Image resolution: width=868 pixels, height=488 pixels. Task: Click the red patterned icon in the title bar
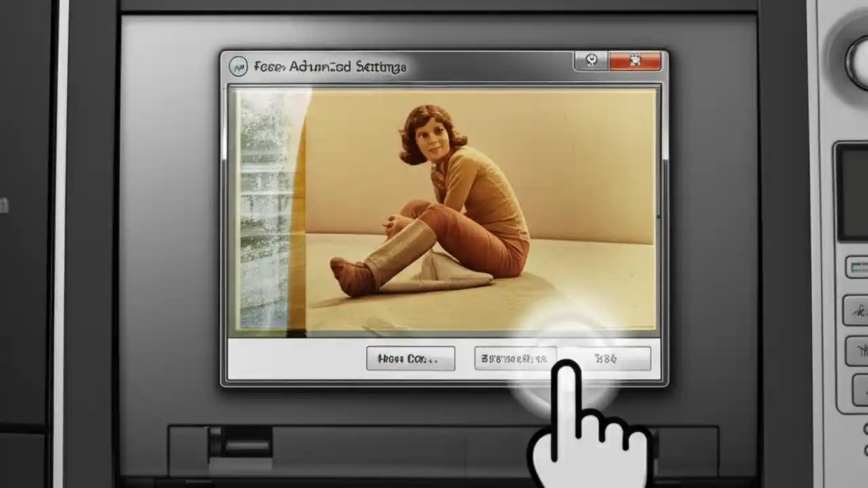[635, 61]
